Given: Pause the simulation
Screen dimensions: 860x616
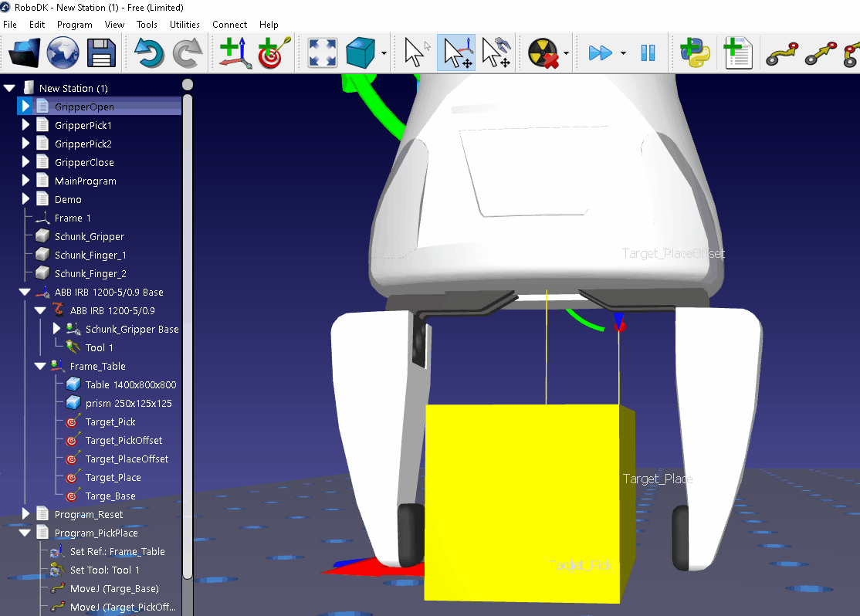Looking at the screenshot, I should click(x=648, y=52).
